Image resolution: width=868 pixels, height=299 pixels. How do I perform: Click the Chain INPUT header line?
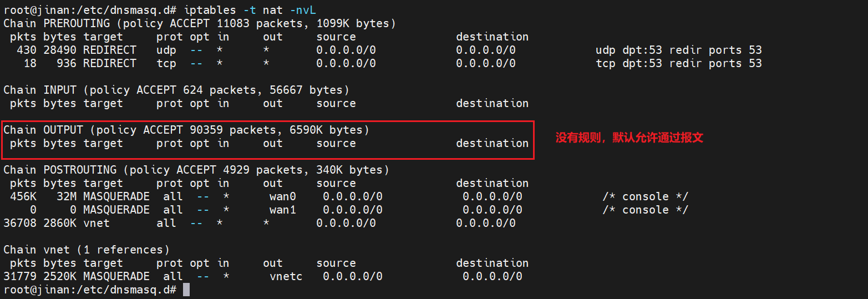point(176,90)
